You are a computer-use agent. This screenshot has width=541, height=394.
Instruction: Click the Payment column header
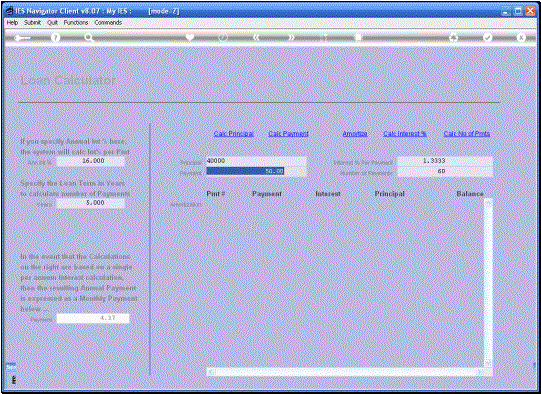pyautogui.click(x=267, y=194)
